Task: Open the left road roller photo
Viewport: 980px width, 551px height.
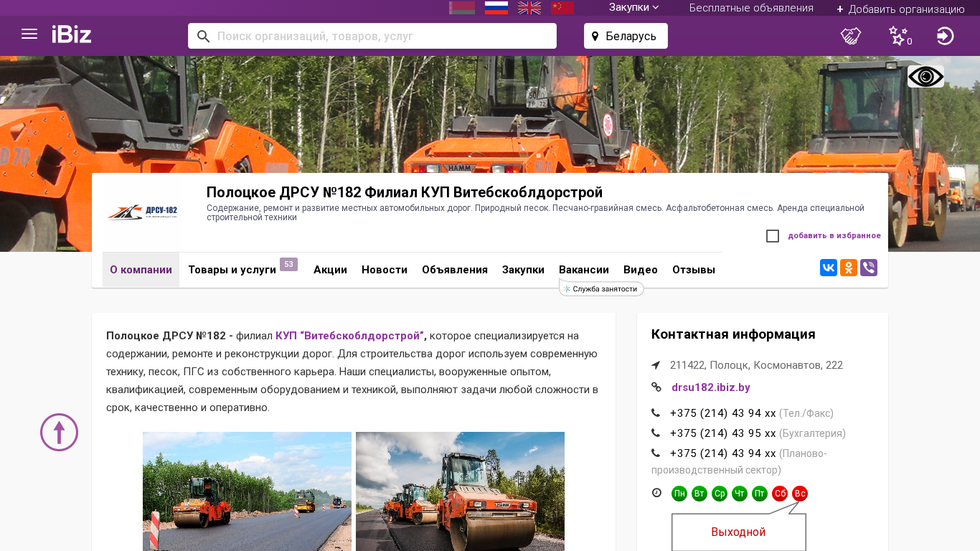Action: pyautogui.click(x=247, y=491)
